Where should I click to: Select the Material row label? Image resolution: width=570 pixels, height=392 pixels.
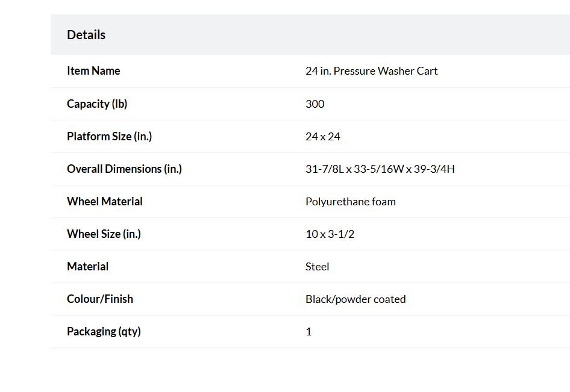tap(87, 267)
